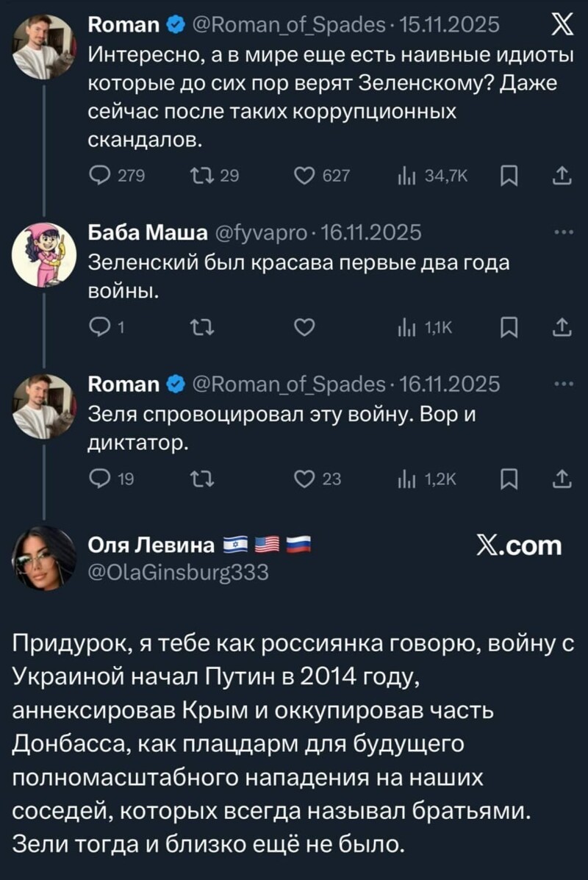Share Roman's first tweet
The image size is (588, 880).
coord(562,174)
